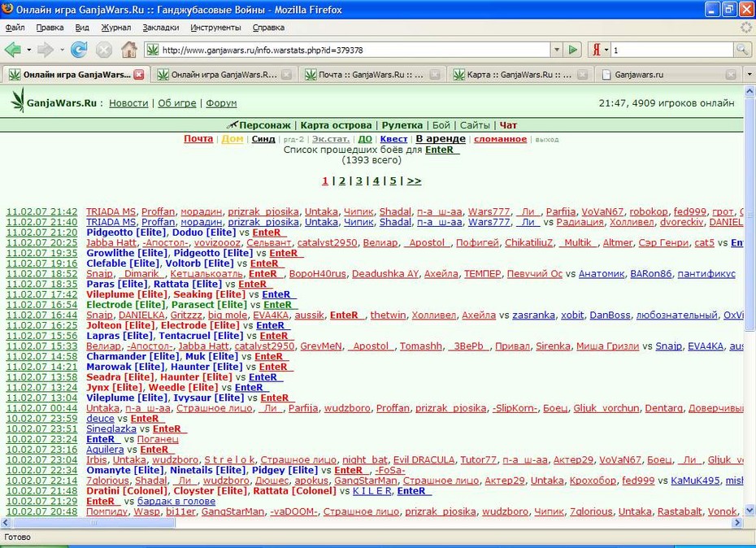Open Карта острова link
This screenshot has height=548, width=756.
pyautogui.click(x=336, y=125)
